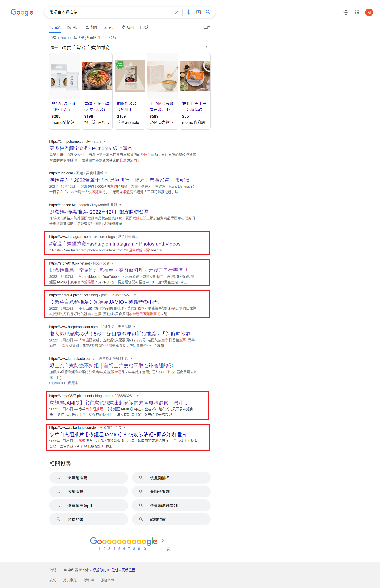
Task: Click 根據你的 IP 位址 link
Action: (x=105, y=570)
